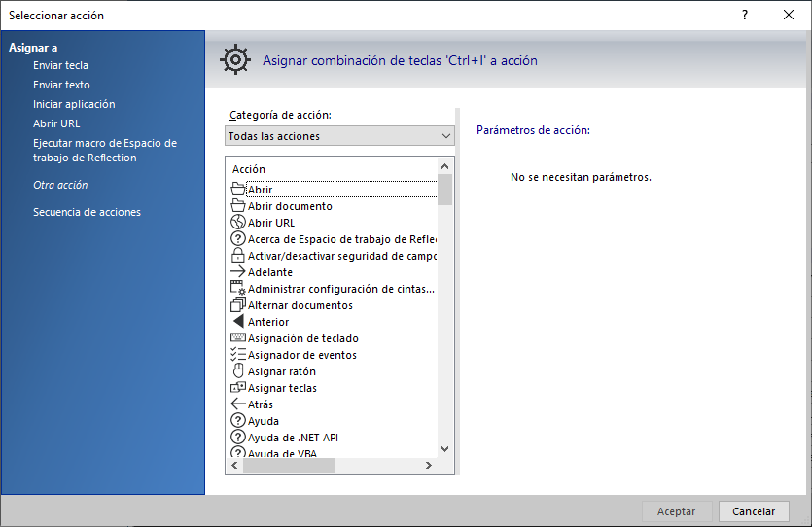
Task: Click the Administrar configuración de cintas icon
Action: 237,289
